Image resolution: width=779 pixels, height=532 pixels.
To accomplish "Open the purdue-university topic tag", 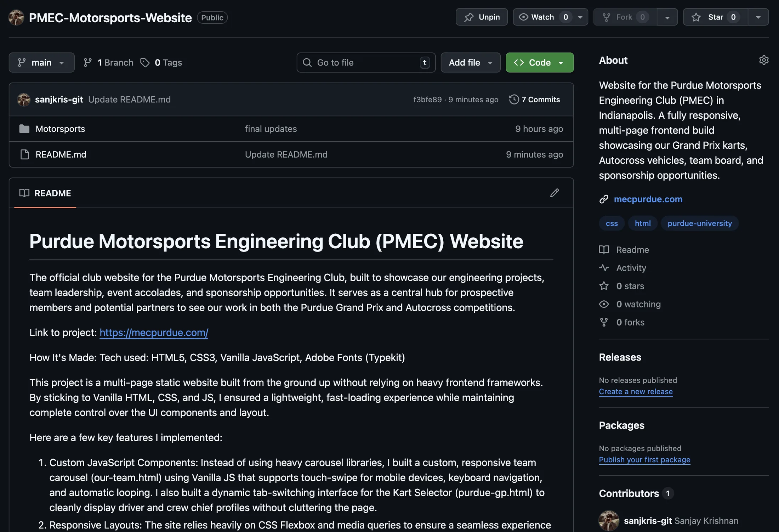I will coord(700,223).
